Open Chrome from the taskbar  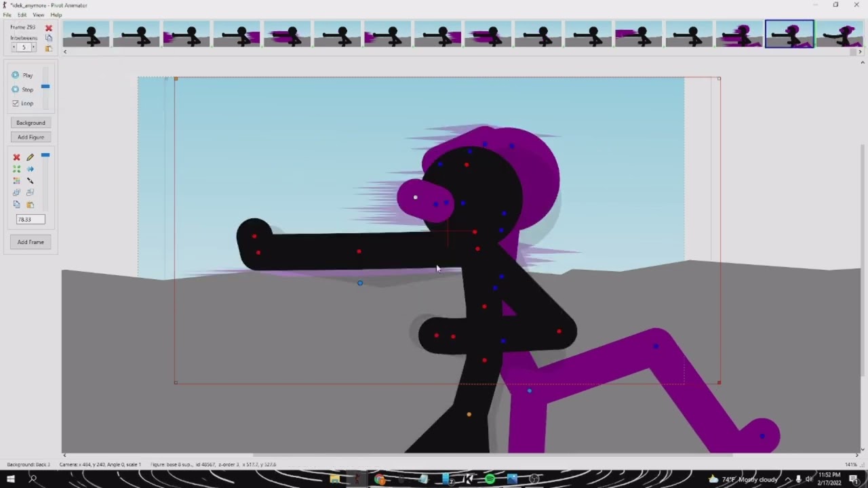380,479
